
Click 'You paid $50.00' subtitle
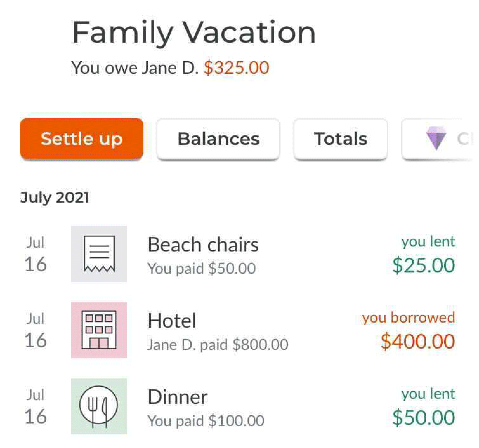click(x=202, y=268)
